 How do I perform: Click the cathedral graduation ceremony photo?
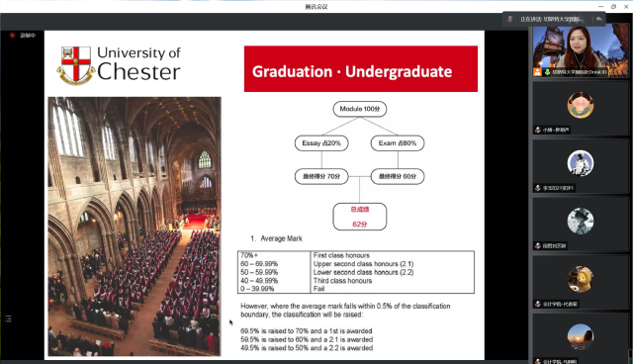135,227
